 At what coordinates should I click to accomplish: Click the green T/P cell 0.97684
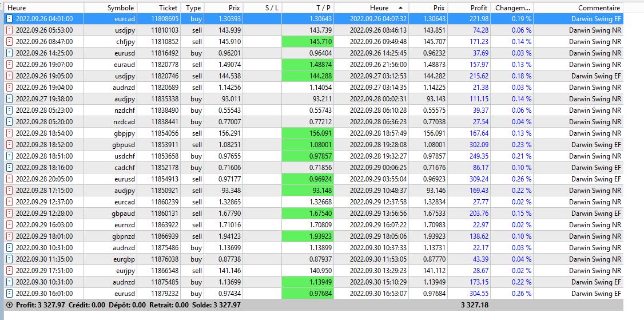pos(308,294)
